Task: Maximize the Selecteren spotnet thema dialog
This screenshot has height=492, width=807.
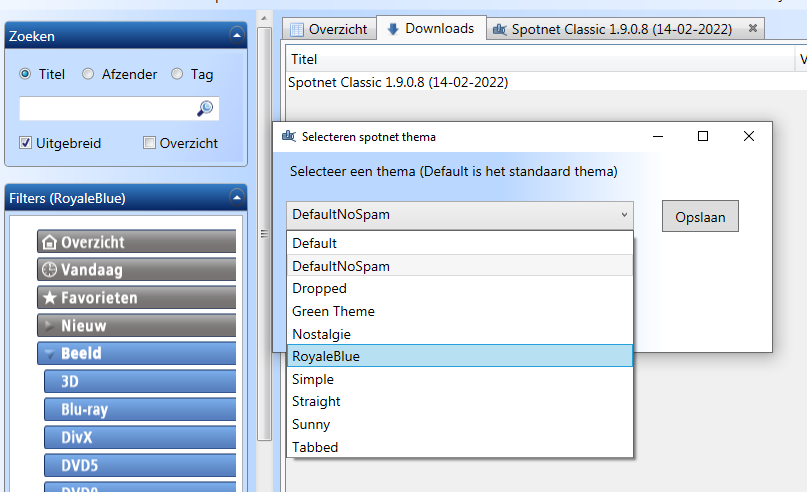Action: click(x=703, y=136)
